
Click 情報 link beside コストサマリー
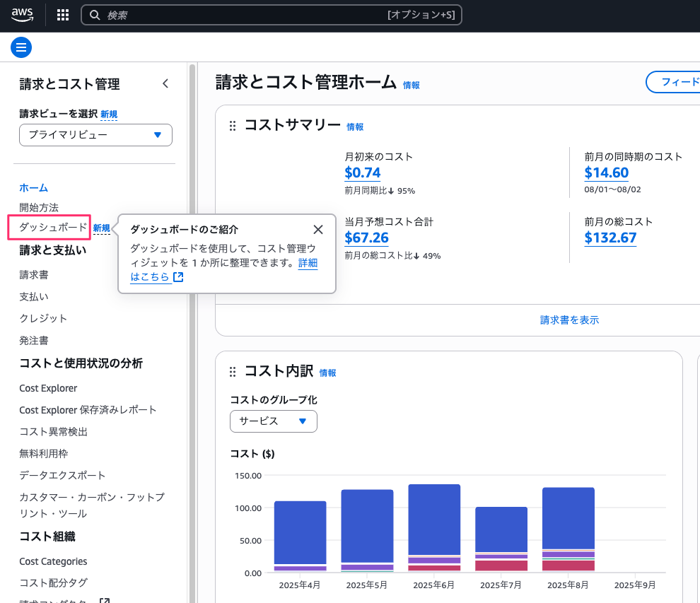355,127
